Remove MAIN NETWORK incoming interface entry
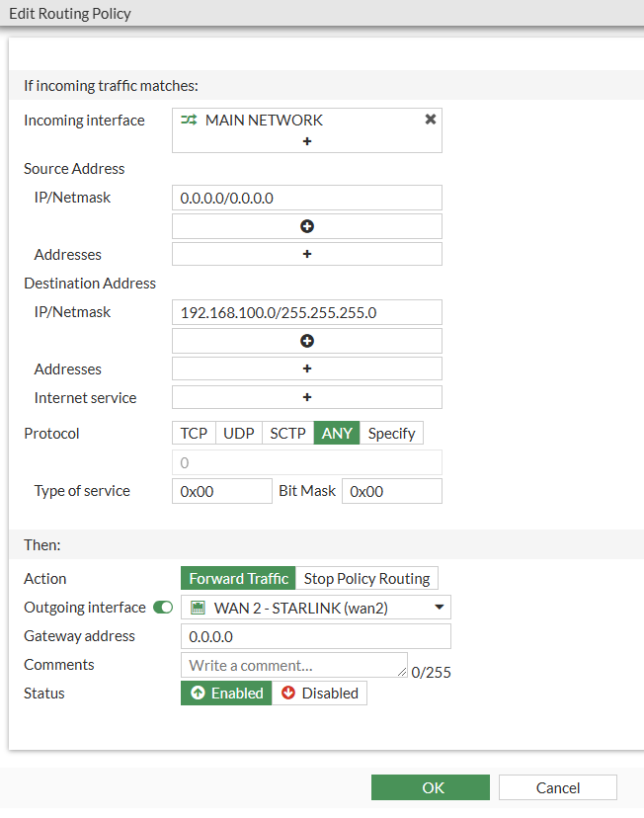The image size is (644, 818). pos(430,120)
